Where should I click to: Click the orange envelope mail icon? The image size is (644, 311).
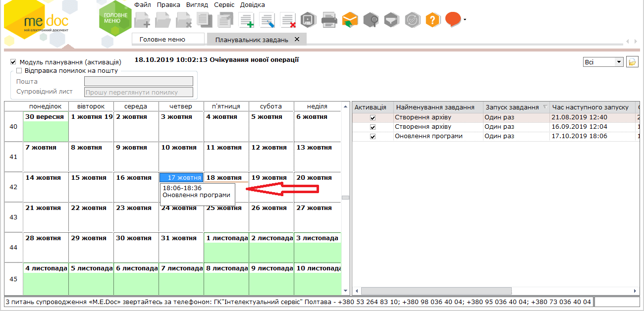coord(350,20)
